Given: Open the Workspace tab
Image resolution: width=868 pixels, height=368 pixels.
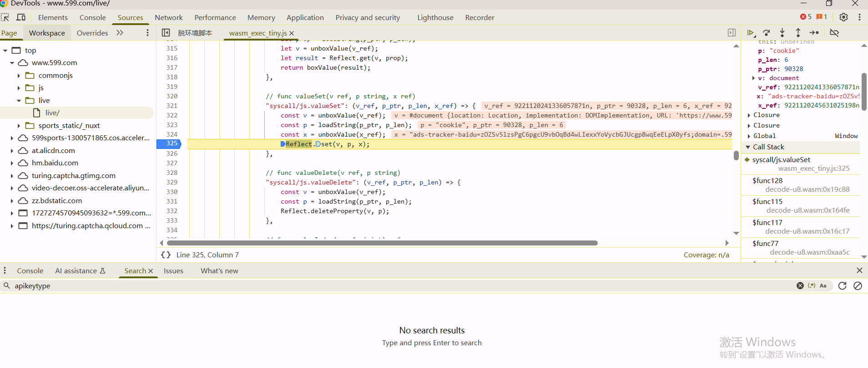Looking at the screenshot, I should [47, 33].
